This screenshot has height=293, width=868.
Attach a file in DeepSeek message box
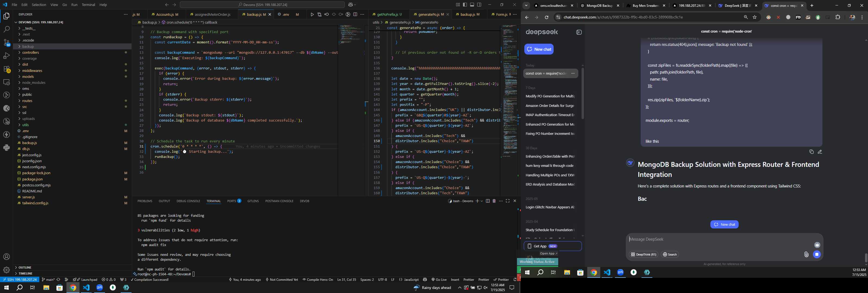(x=806, y=254)
